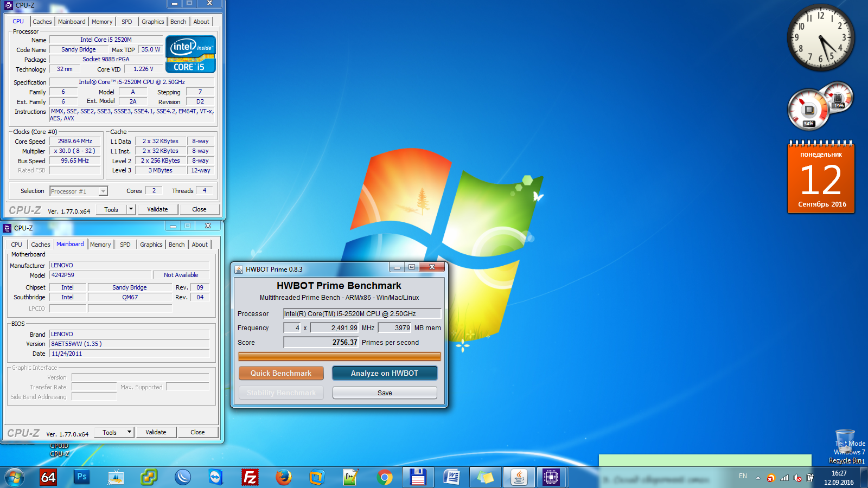Open About tab in bottom CPU-Z window
Screen dimensions: 868x488
coord(200,245)
